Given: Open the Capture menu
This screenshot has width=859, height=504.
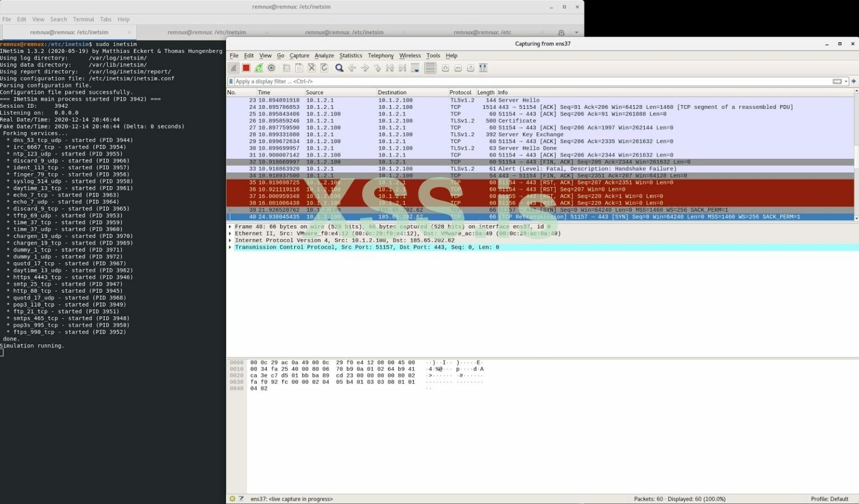Looking at the screenshot, I should [x=299, y=56].
